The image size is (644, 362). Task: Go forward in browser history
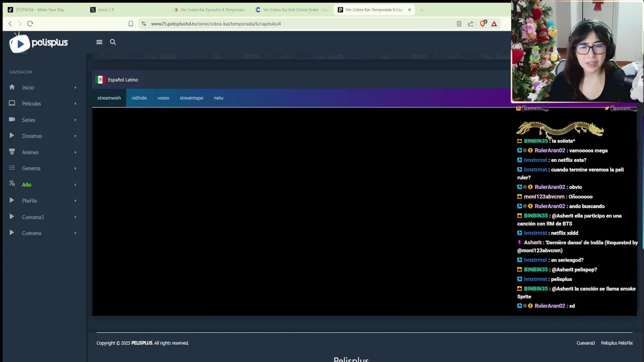pyautogui.click(x=20, y=24)
